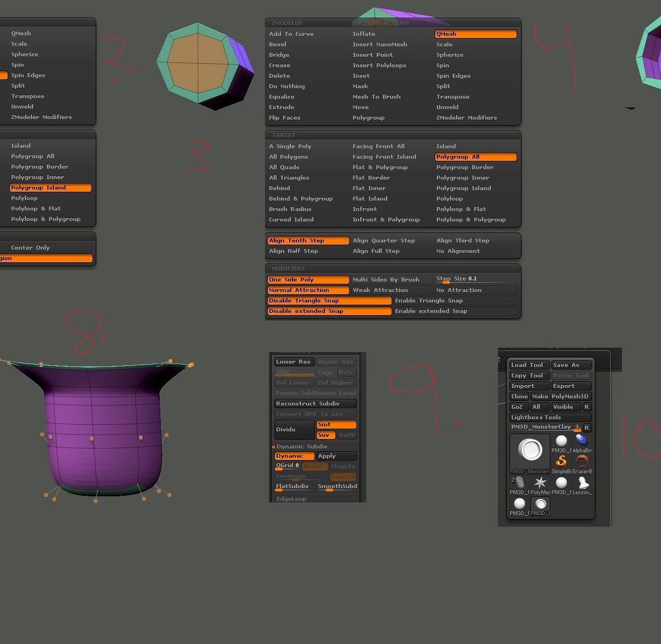Image resolution: width=661 pixels, height=644 pixels.
Task: Enable Multi Sides By Brush modifier
Action: (x=392, y=280)
